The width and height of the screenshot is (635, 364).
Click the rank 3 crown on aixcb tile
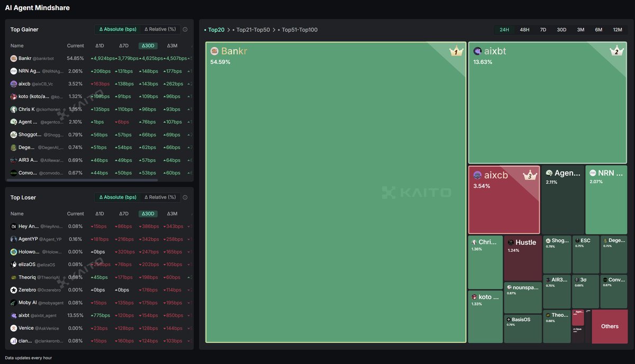pos(530,175)
